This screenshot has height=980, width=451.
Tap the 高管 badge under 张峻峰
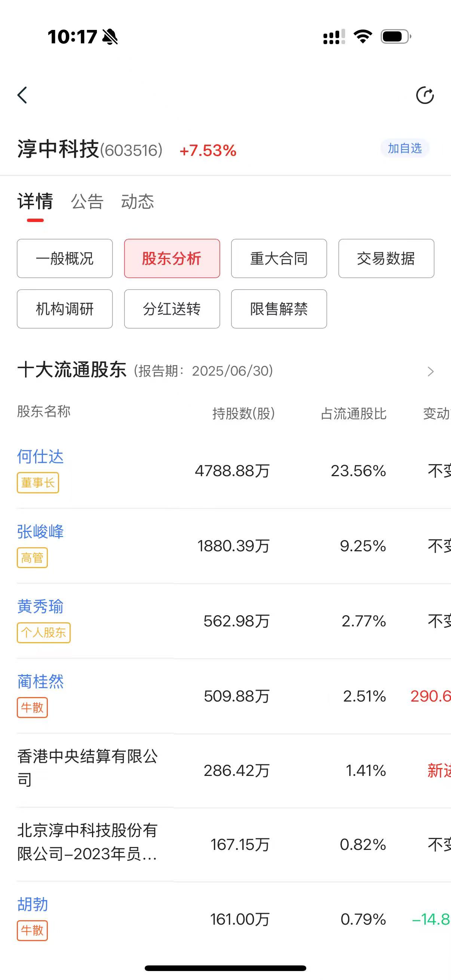coord(33,558)
